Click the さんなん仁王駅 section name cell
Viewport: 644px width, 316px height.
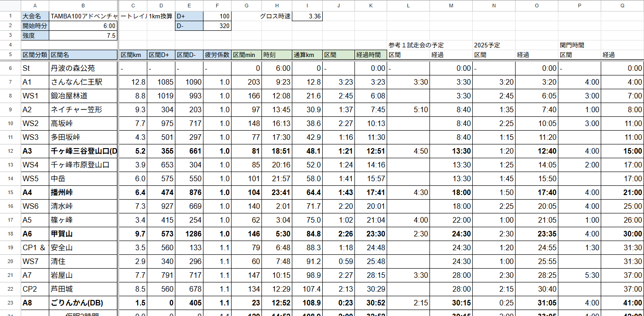83,82
